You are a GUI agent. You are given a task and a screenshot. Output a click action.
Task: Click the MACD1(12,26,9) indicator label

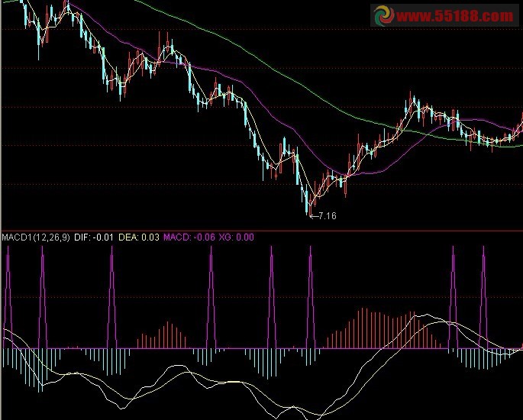36,237
